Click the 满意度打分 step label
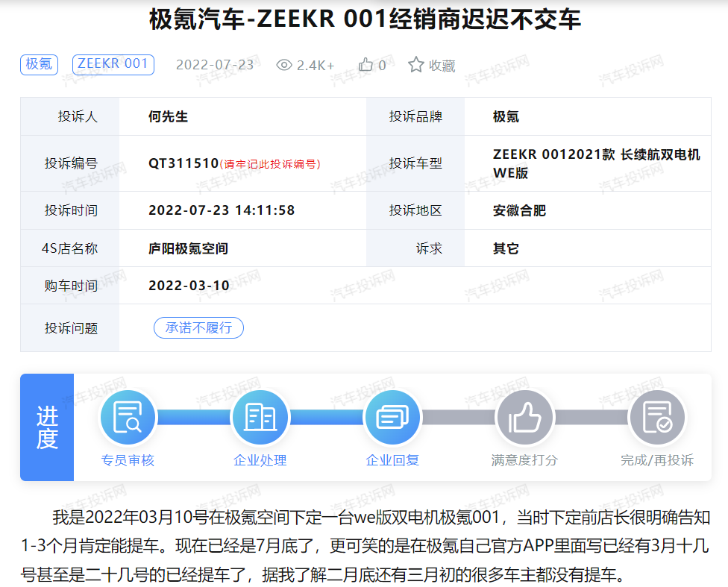 click(524, 460)
